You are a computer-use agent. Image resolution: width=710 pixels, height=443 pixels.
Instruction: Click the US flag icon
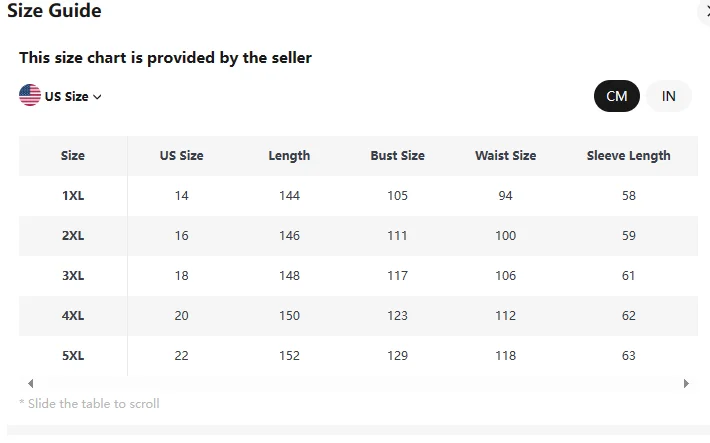click(30, 96)
